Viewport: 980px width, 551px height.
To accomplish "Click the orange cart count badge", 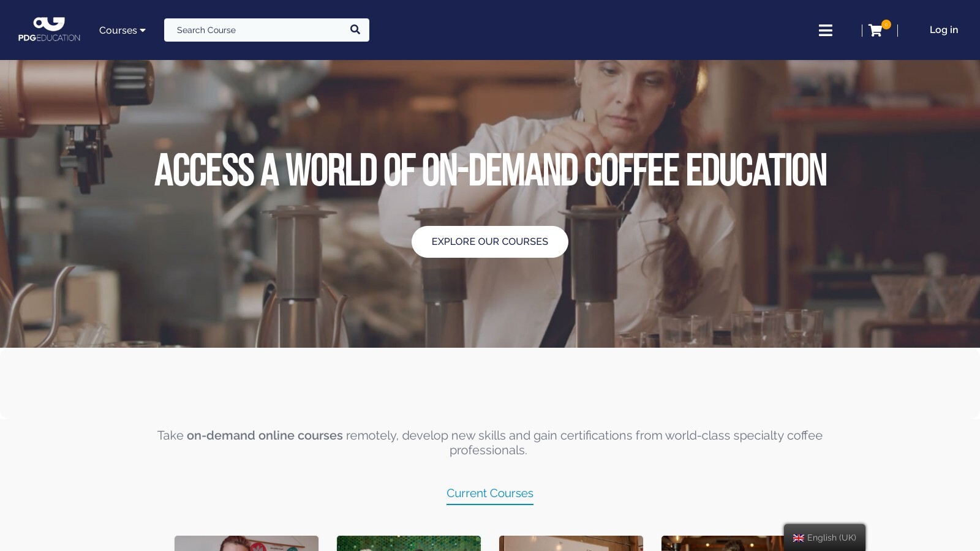I will (886, 24).
